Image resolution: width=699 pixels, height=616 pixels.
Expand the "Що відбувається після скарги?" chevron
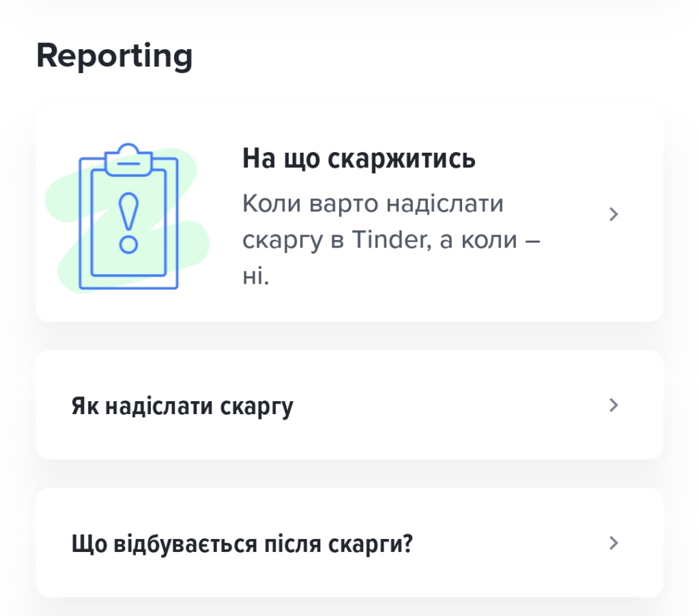[x=613, y=543]
